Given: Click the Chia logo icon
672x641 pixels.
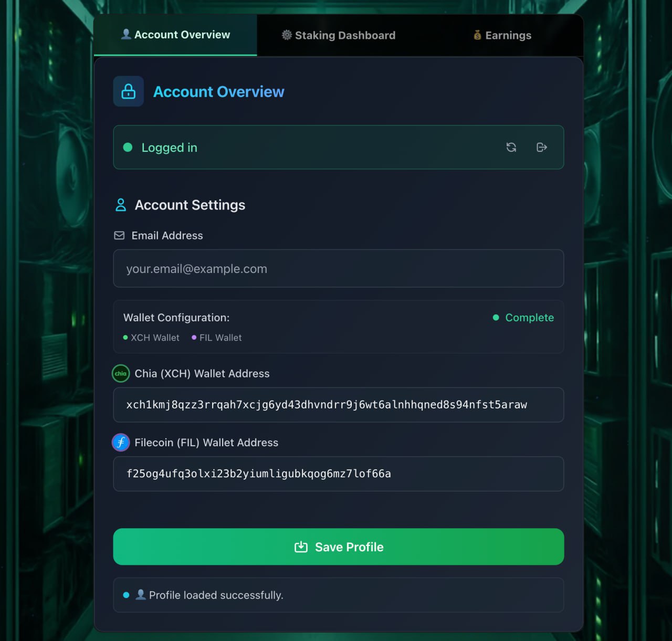Looking at the screenshot, I should 121,374.
